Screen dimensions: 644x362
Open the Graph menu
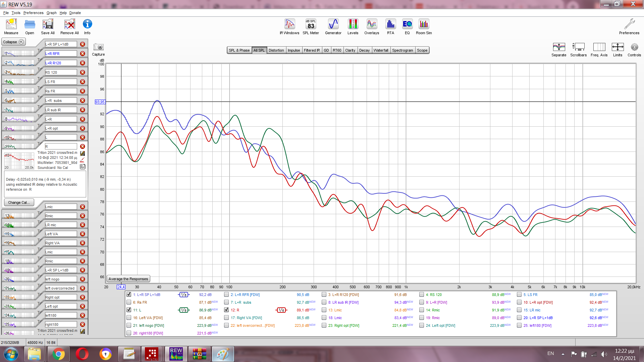coord(52,13)
